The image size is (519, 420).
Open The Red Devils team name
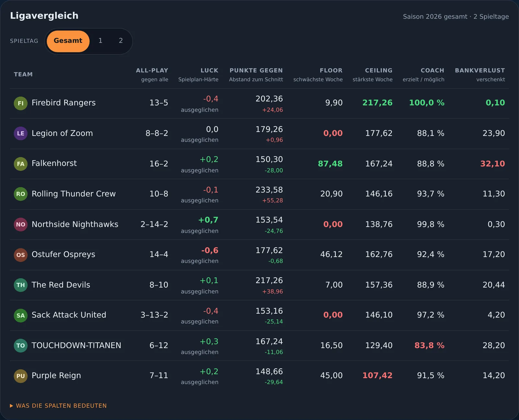click(61, 285)
